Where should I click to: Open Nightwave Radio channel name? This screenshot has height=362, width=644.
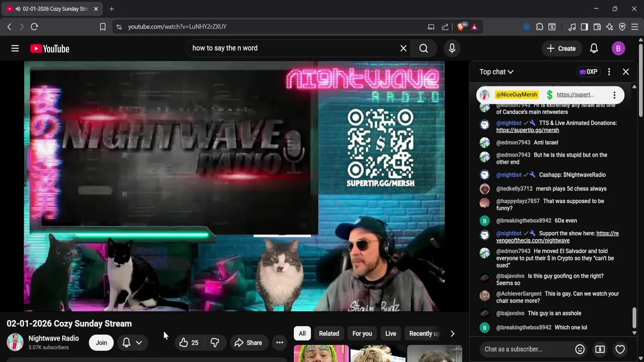pos(53,338)
